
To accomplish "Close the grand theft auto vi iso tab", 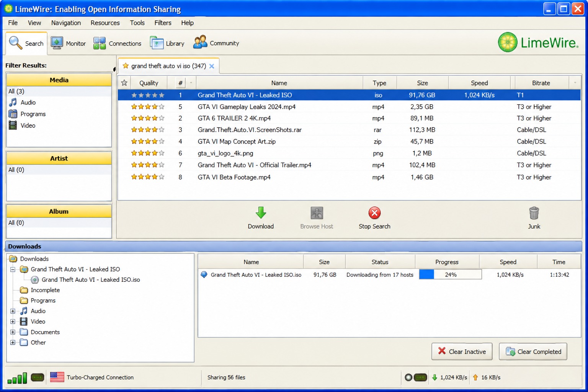I will (212, 66).
